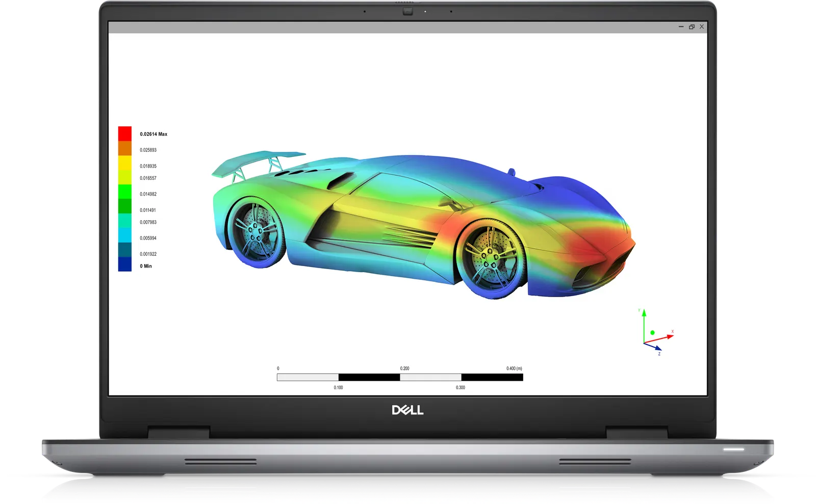Select the orange 0.025893 legend color
This screenshot has height=504, width=816.
tap(125, 148)
